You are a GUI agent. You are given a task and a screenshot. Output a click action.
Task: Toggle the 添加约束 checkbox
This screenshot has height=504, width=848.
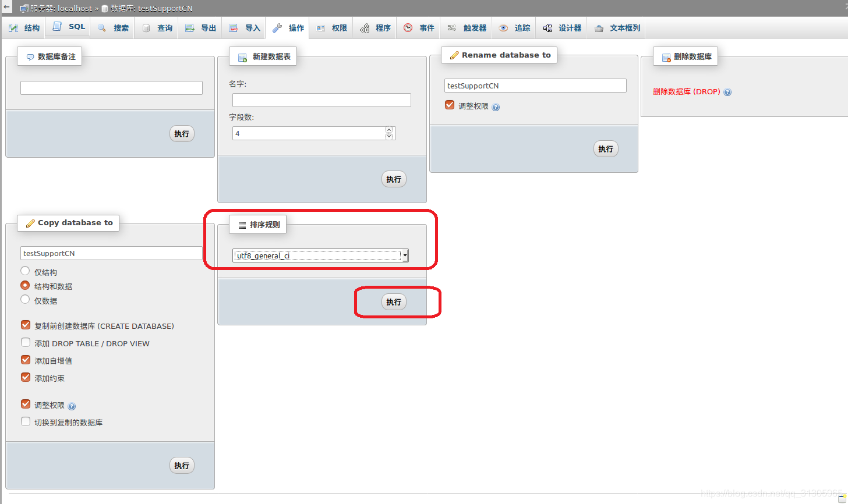(x=26, y=377)
